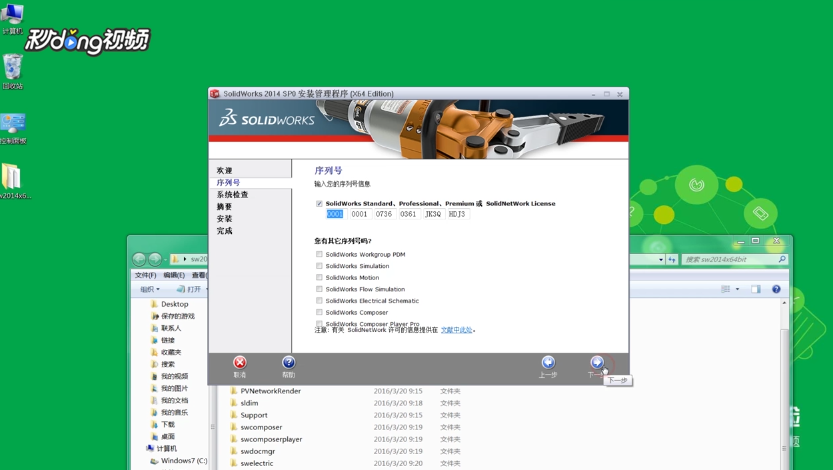Click the Cancel red X icon in installer
The width and height of the screenshot is (833, 470).
coord(240,362)
